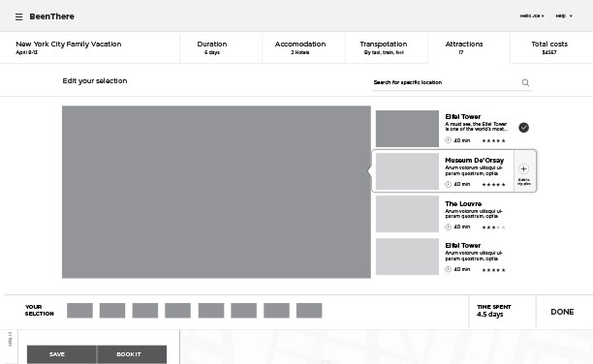Open the Accommodation tab
Viewport: 593px width, 364px height.
coord(300,47)
